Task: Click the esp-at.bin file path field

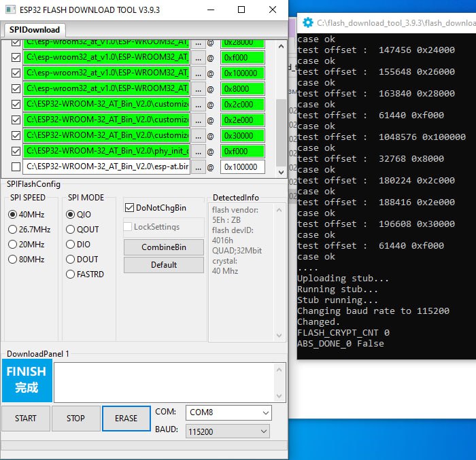Action: (107, 167)
